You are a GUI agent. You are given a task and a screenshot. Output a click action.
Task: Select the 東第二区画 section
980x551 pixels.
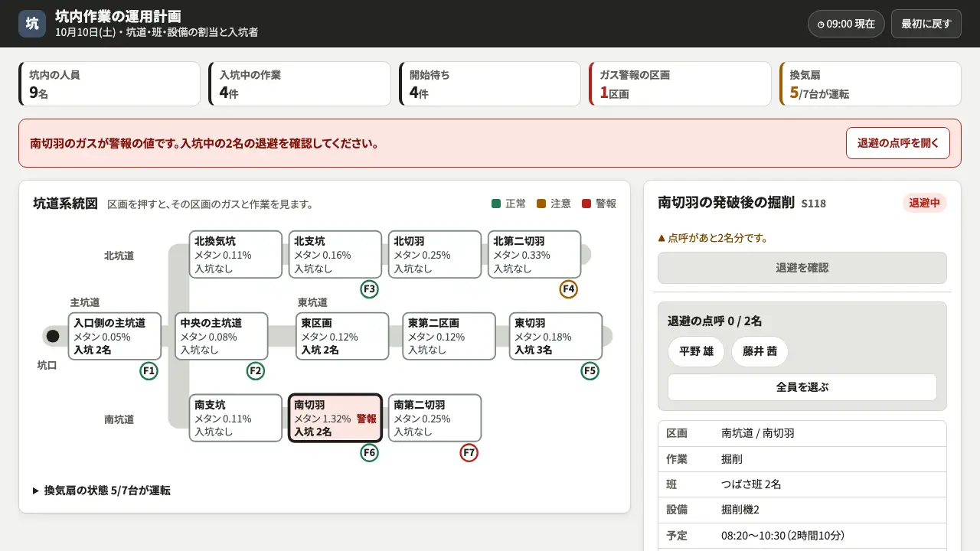coord(449,336)
